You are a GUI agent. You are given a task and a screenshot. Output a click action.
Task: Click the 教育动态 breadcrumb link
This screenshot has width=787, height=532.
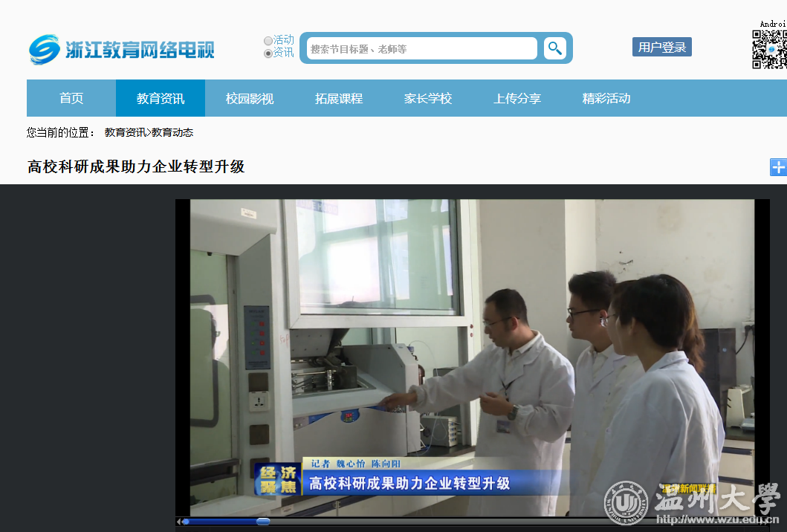(172, 132)
